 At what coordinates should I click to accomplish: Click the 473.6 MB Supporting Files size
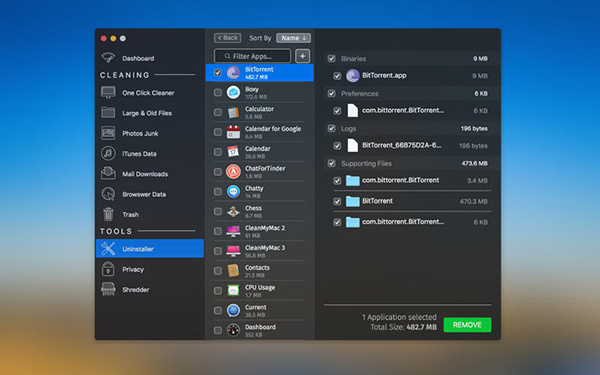474,163
